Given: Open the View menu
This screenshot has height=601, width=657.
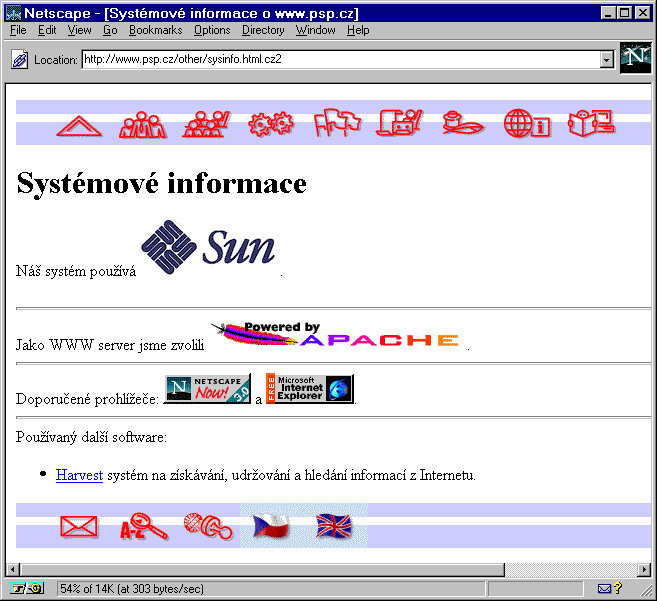Looking at the screenshot, I should pyautogui.click(x=80, y=30).
